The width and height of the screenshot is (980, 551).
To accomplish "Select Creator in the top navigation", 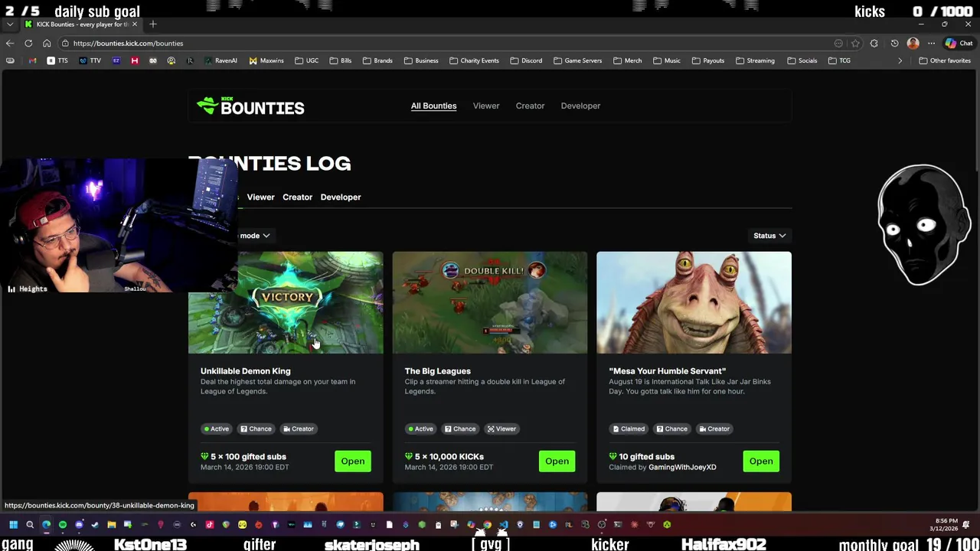I will point(530,106).
